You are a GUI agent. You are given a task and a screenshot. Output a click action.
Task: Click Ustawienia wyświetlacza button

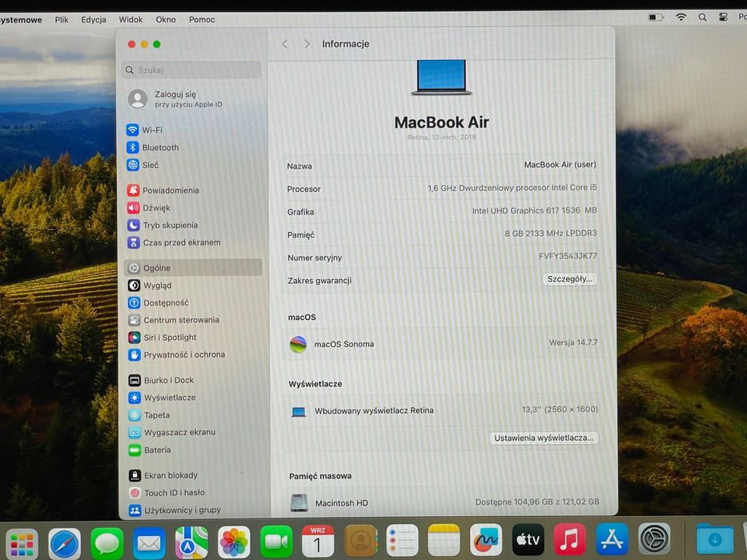click(544, 438)
